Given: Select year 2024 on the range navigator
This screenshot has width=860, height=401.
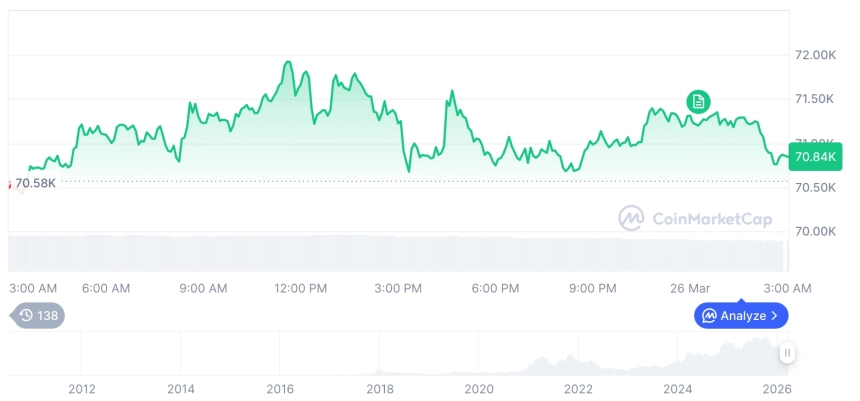Looking at the screenshot, I should coord(678,389).
